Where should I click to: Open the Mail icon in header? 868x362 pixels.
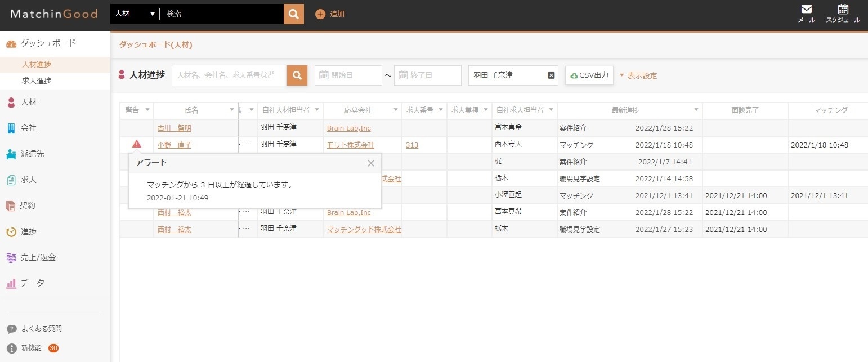click(806, 14)
